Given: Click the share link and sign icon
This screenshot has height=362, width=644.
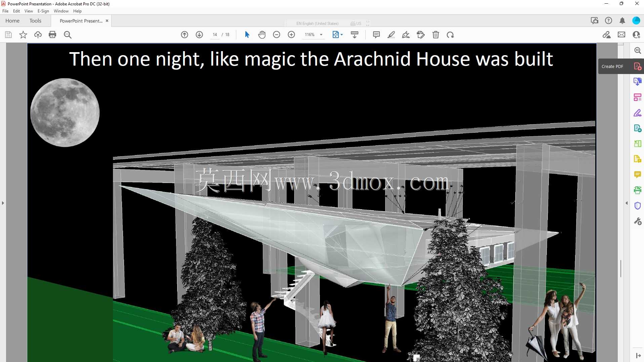Looking at the screenshot, I should click(x=607, y=35).
